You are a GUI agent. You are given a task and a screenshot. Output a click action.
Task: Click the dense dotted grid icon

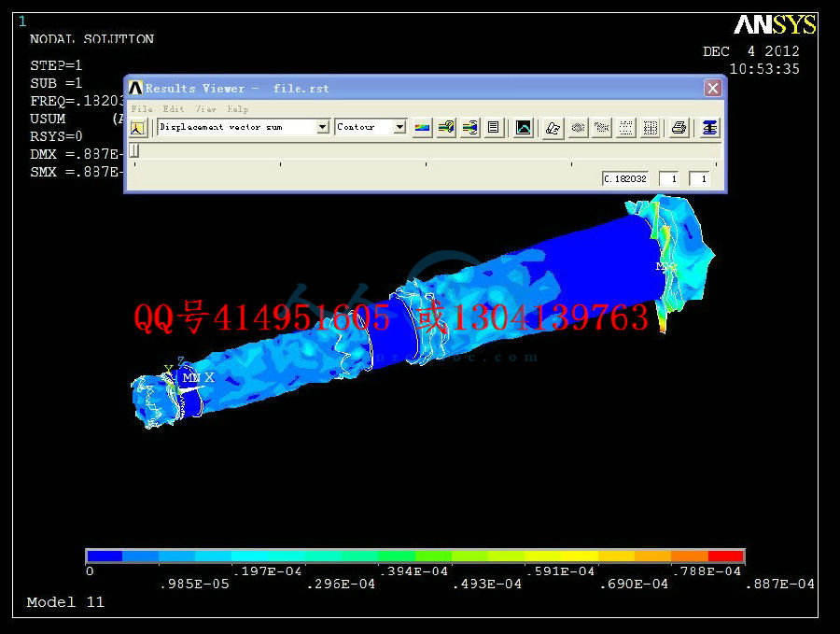point(650,128)
